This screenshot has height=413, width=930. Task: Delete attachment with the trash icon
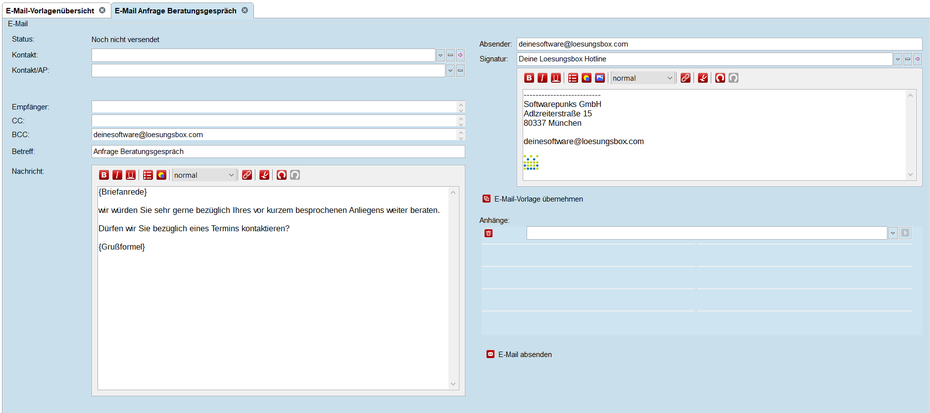(488, 233)
